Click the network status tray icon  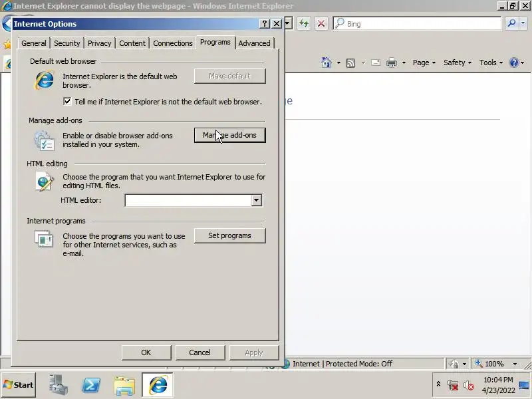click(453, 386)
